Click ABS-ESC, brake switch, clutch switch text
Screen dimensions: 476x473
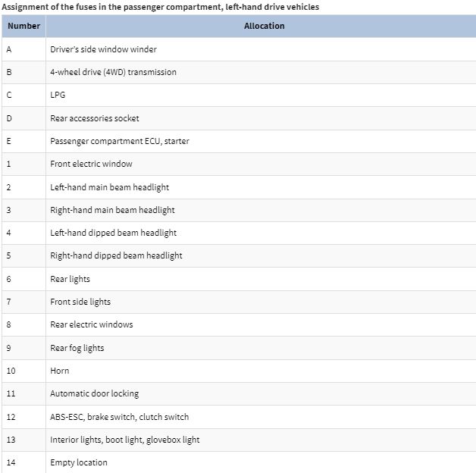119,417
